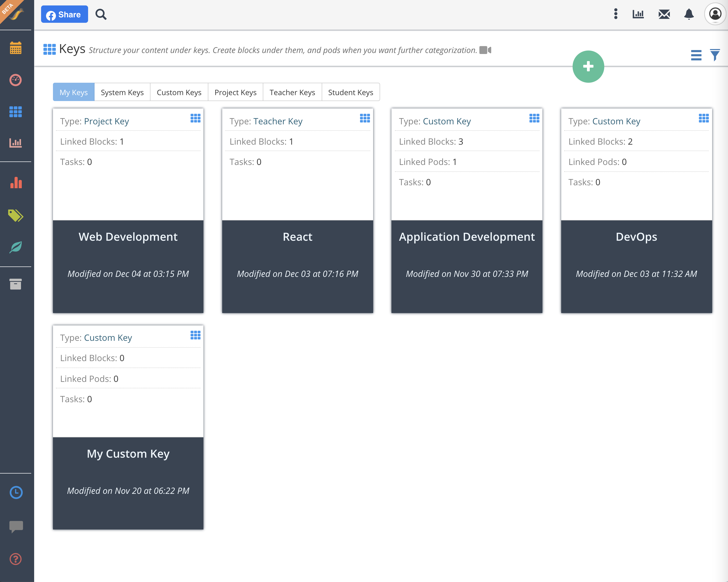Click grid icon on My Custom Key card
This screenshot has height=582, width=728.
[x=195, y=335]
